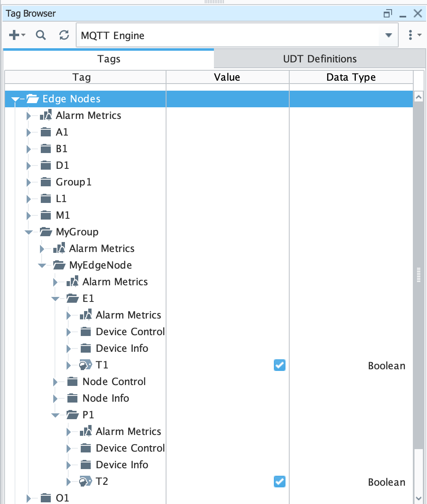The height and width of the screenshot is (504, 427).
Task: Toggle the T2 Boolean value checkbox
Action: pos(280,482)
